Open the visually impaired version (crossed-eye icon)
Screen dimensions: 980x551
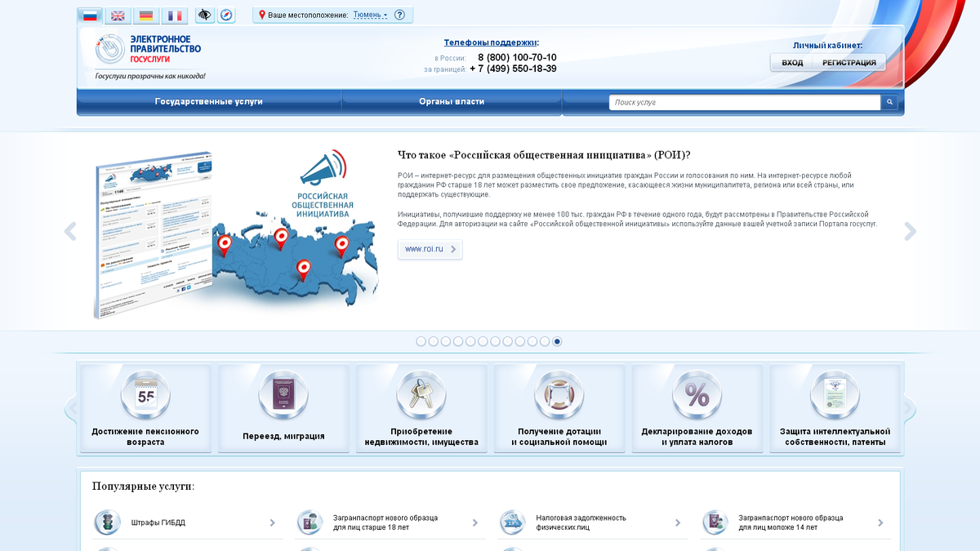point(205,16)
